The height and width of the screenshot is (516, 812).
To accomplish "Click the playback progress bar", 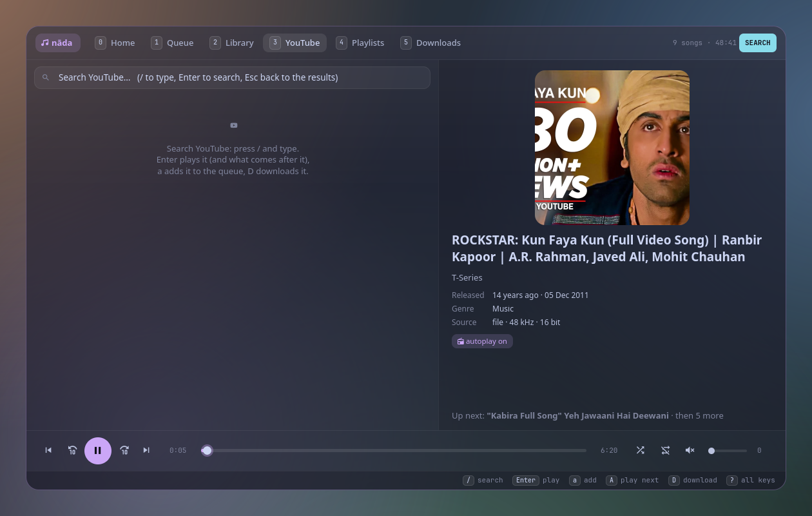I will [394, 450].
